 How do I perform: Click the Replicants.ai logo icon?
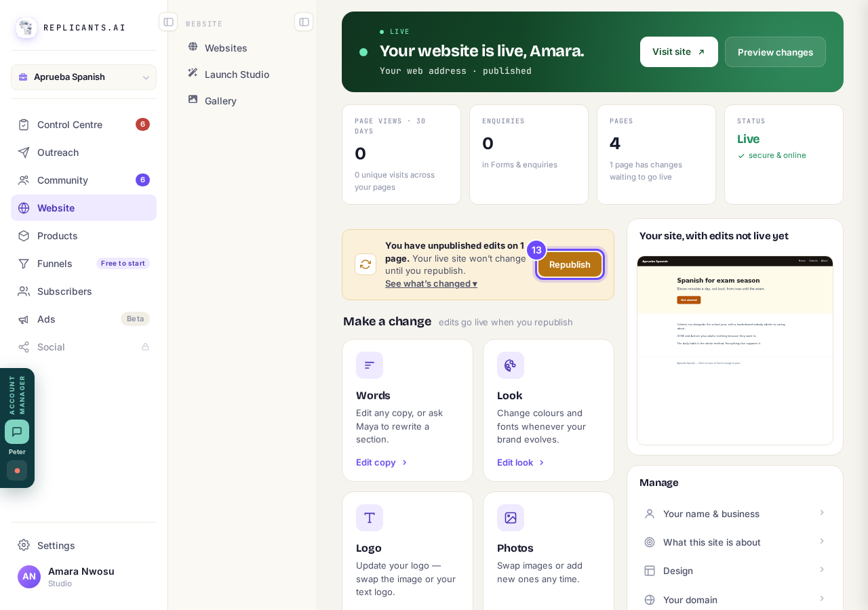[26, 28]
